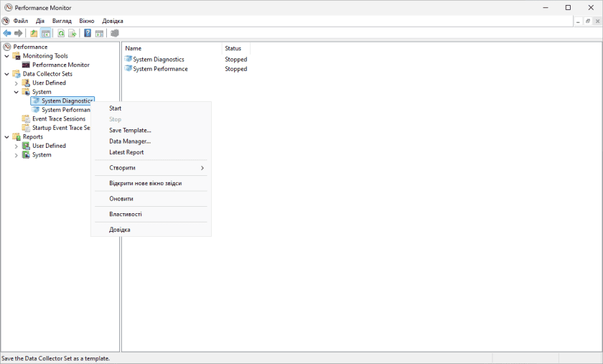Select Event Trace Sessions in tree

(x=58, y=119)
